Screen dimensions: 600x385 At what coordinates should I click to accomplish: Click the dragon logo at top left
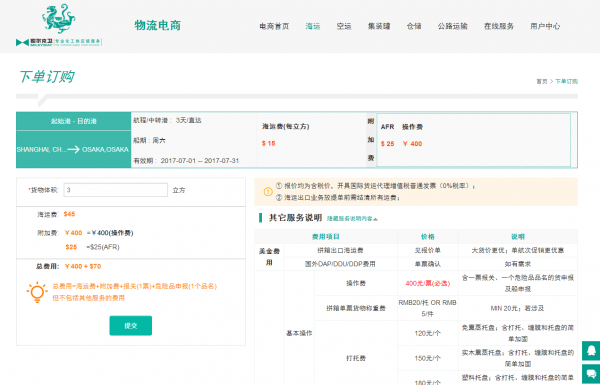pos(59,18)
